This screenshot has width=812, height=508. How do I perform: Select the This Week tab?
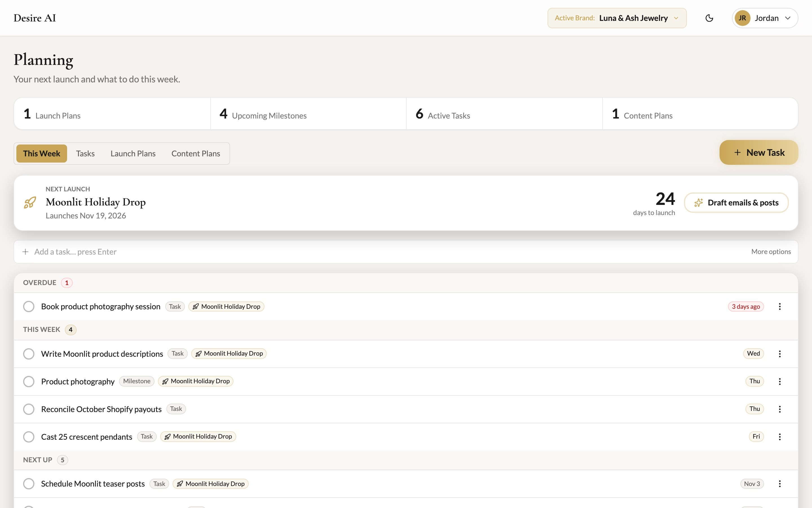42,154
